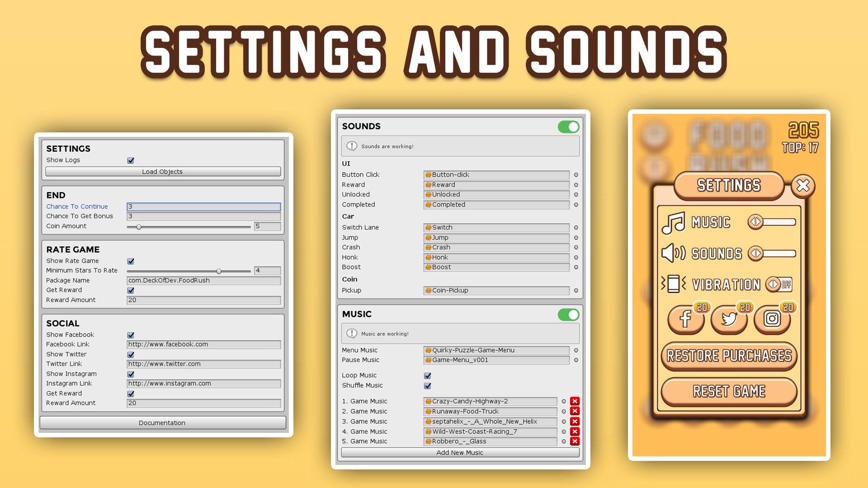Screen dimensions: 868x488
Task: Click the Instagram camera icon
Action: 772,319
